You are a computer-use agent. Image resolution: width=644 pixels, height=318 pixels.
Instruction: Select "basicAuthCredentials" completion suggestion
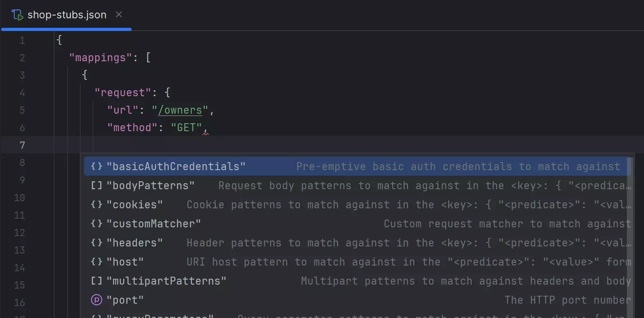tap(176, 167)
